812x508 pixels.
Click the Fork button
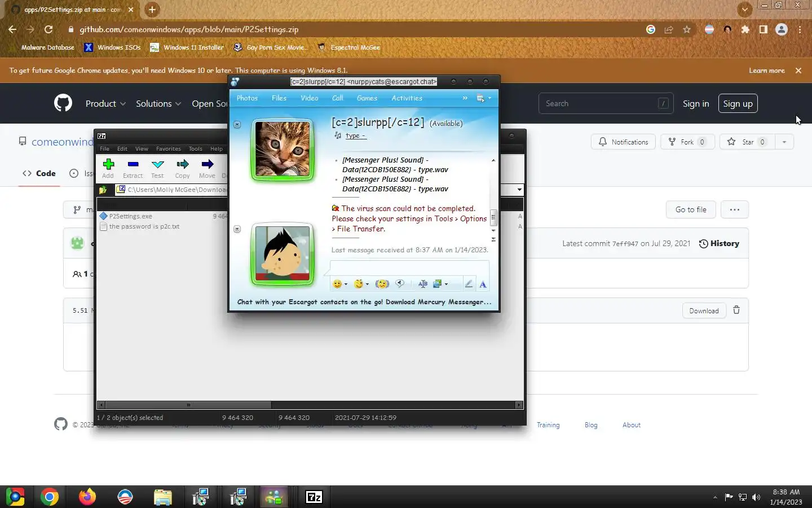pos(687,142)
